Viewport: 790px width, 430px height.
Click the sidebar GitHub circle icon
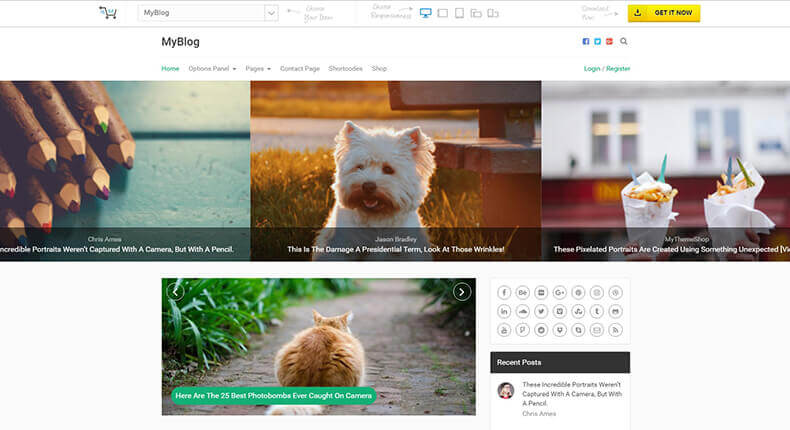coord(616,312)
